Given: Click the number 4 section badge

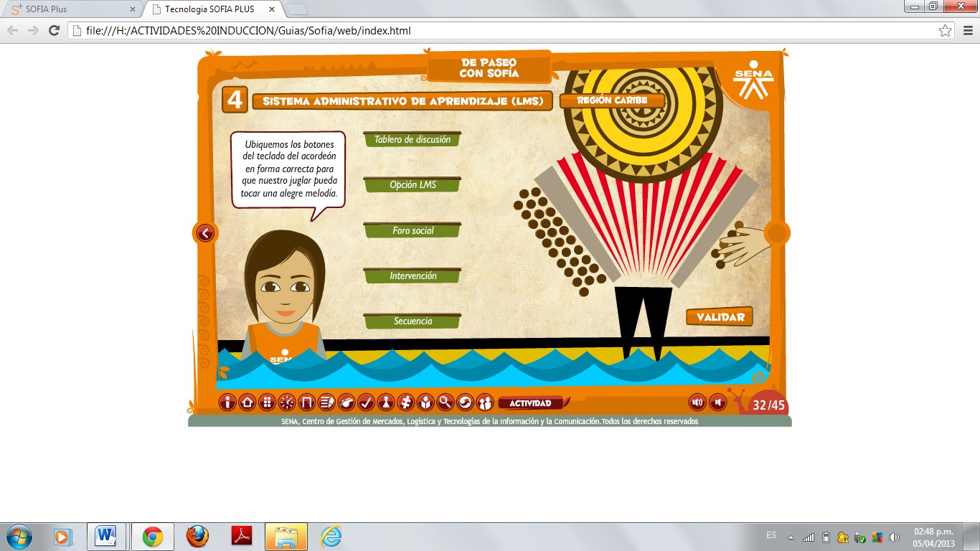Looking at the screenshot, I should [235, 100].
